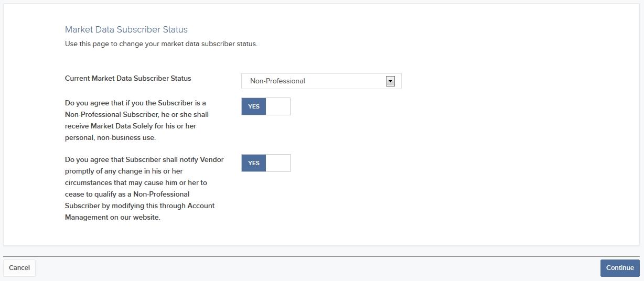Click the white half of the personal-use switch
This screenshot has height=281, width=644.
[x=278, y=106]
